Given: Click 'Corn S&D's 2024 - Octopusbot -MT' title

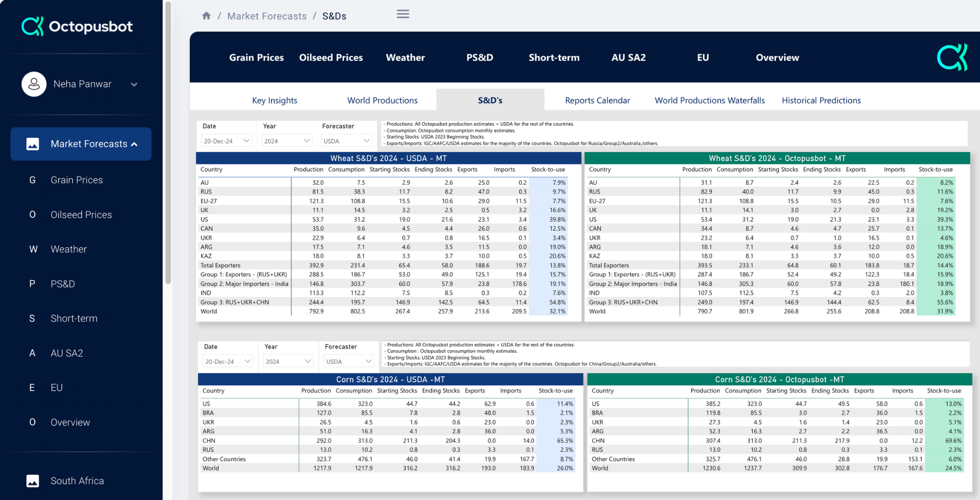Looking at the screenshot, I should point(779,379).
